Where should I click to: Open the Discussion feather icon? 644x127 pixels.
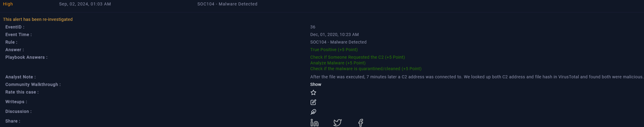313,112
